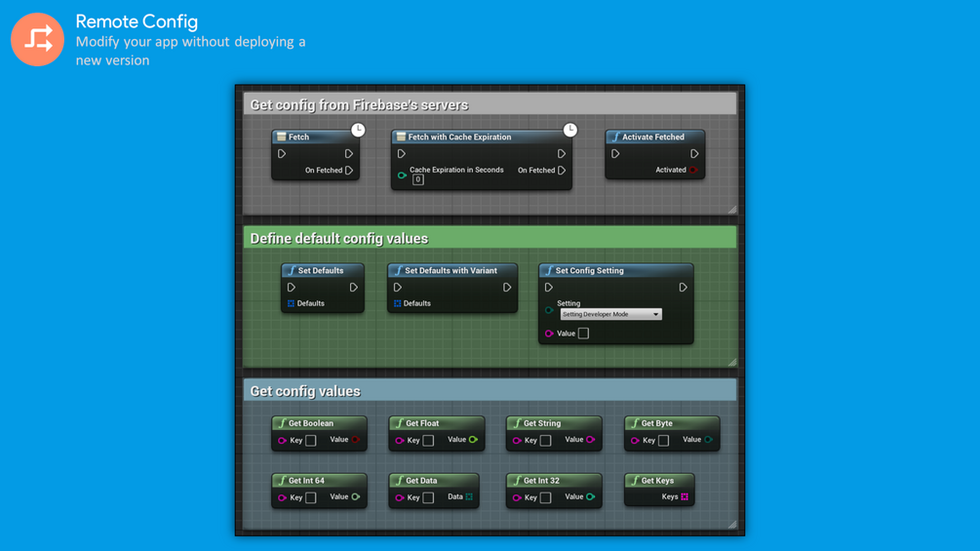Select the Set Defaults with Variant node title

451,270
